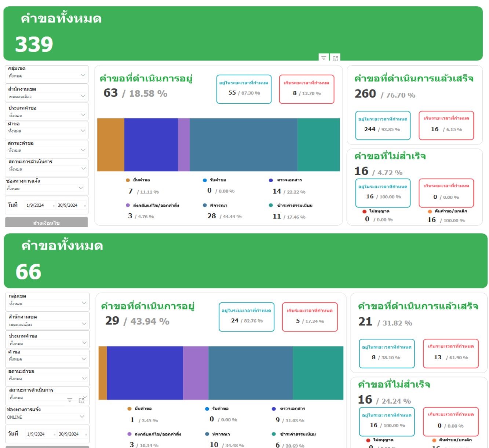Click red ไม่อนุญาต legend dot in upper dashboard
This screenshot has width=489, height=448.
(364, 211)
